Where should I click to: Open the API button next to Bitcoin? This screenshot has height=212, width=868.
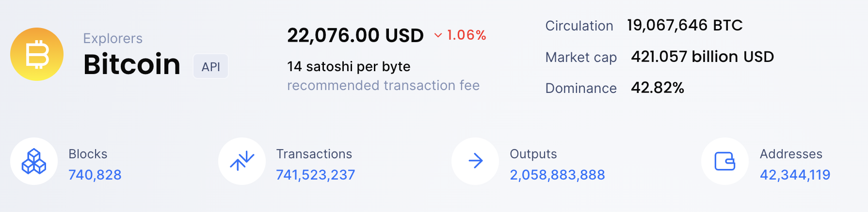[x=211, y=66]
